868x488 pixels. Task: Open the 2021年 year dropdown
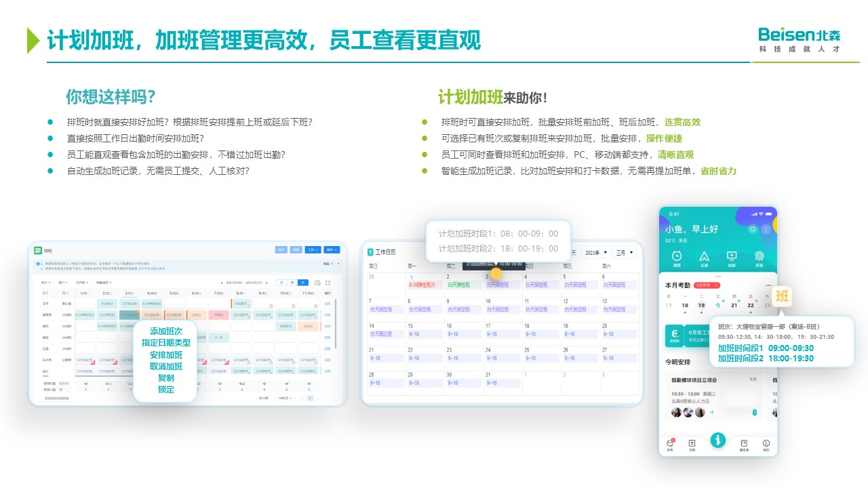(597, 252)
